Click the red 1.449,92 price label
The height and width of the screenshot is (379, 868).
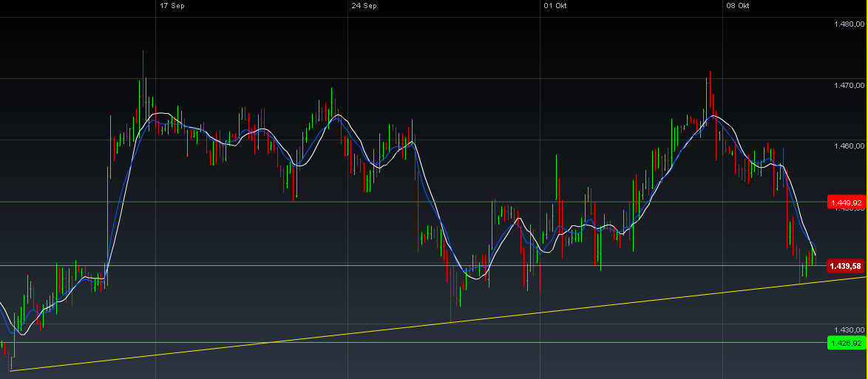point(846,202)
